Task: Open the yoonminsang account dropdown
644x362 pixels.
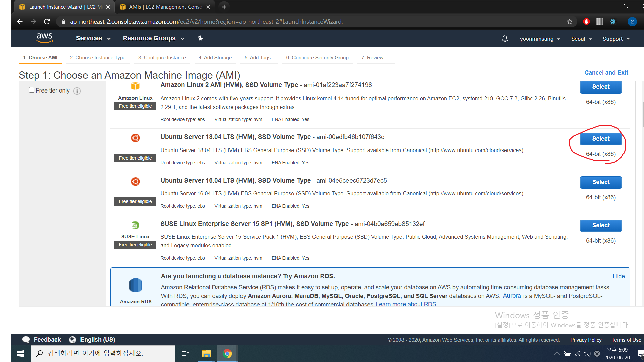Action: pyautogui.click(x=540, y=39)
